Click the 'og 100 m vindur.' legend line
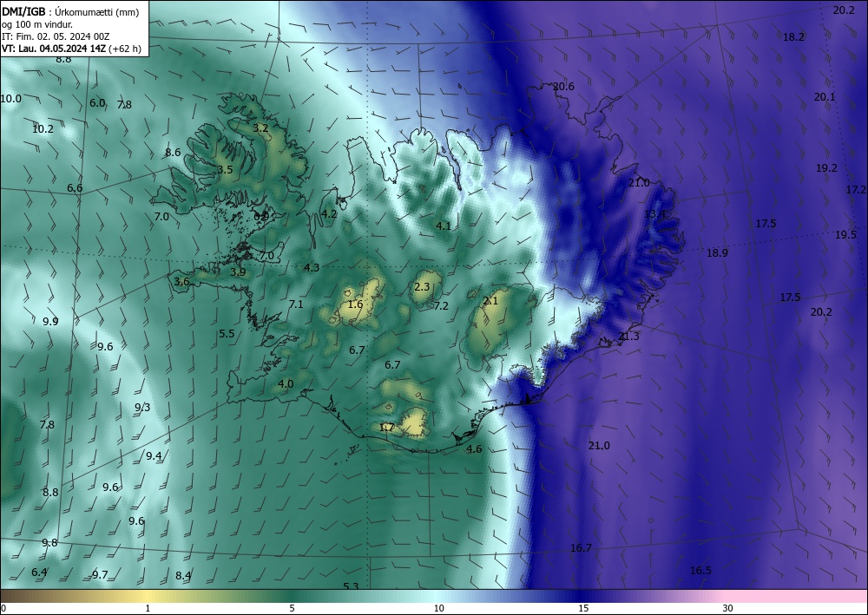The height and width of the screenshot is (615, 868). tap(37, 24)
